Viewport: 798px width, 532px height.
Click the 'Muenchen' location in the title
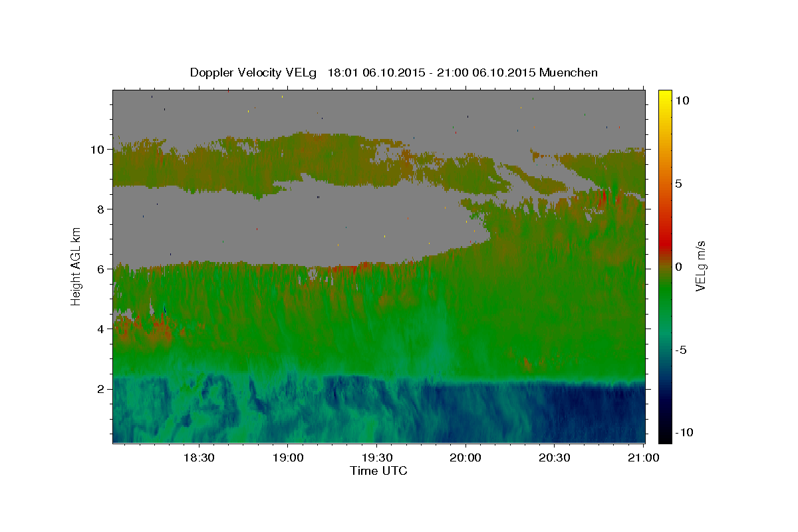tap(569, 72)
